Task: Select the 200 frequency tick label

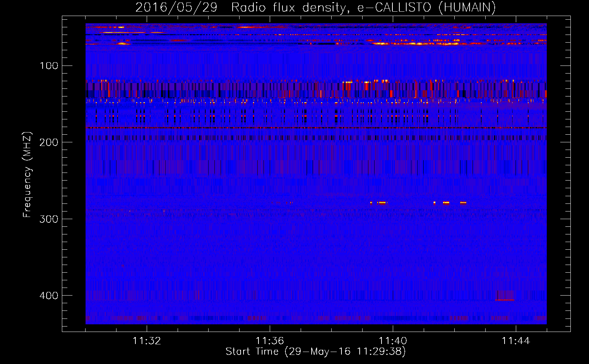Action: pos(49,142)
